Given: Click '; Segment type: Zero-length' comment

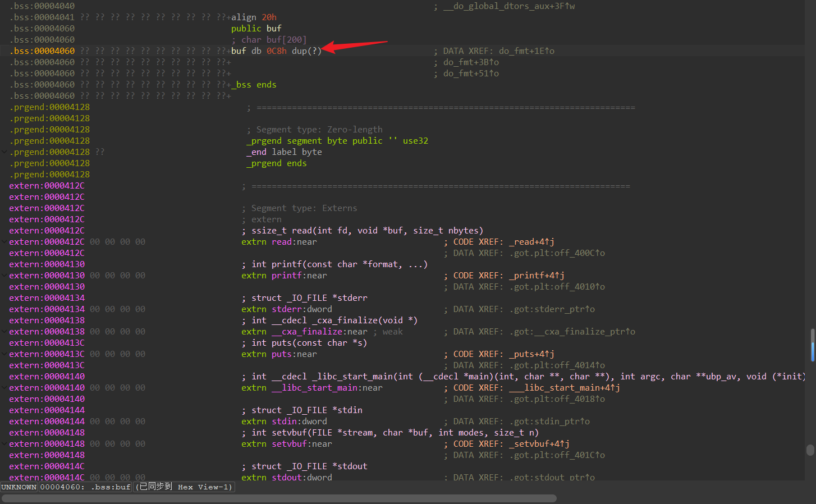Looking at the screenshot, I should click(x=314, y=129).
